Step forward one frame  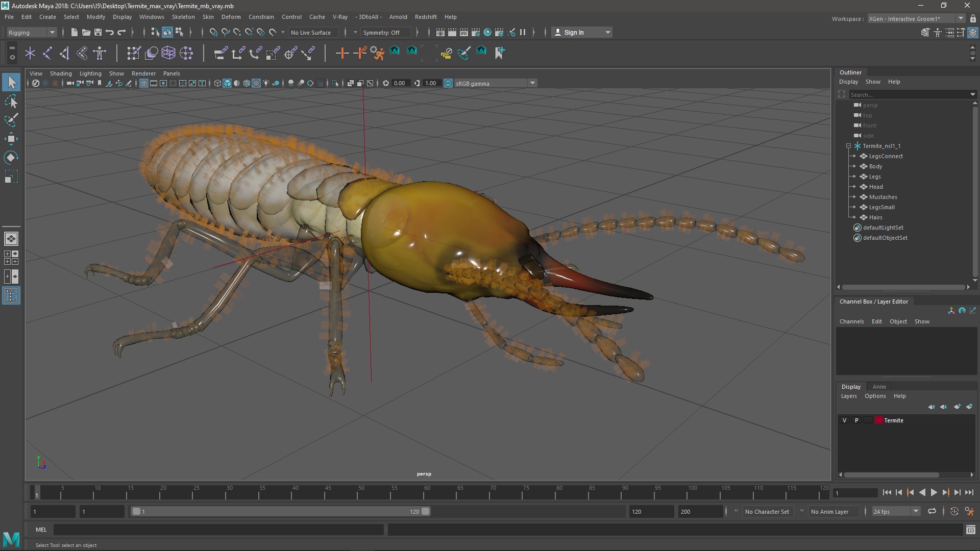point(957,492)
